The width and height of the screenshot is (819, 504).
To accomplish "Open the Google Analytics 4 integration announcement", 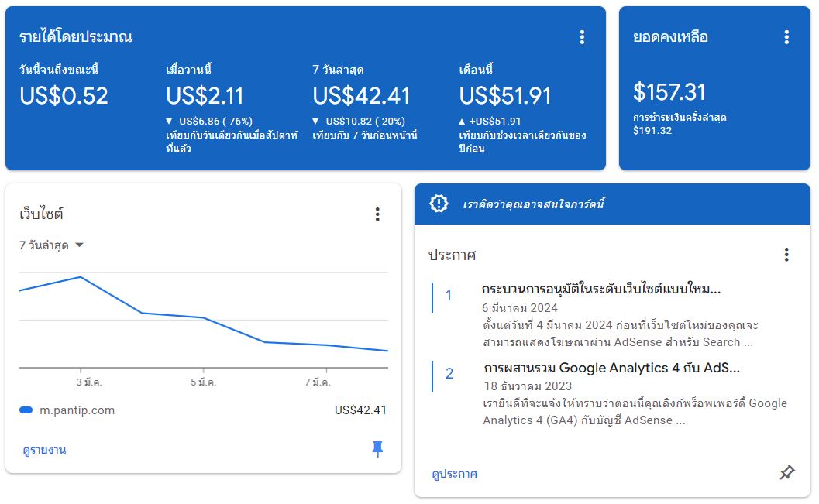I will (x=611, y=368).
